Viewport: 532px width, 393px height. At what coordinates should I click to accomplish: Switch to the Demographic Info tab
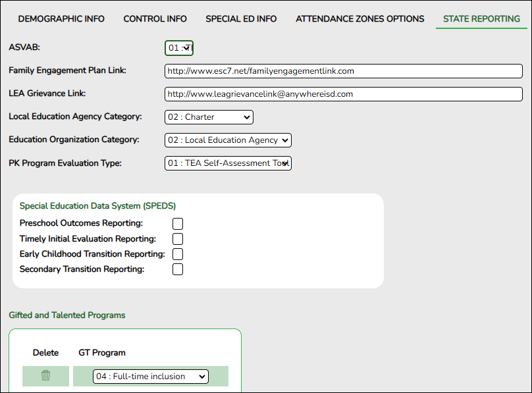pyautogui.click(x=61, y=19)
